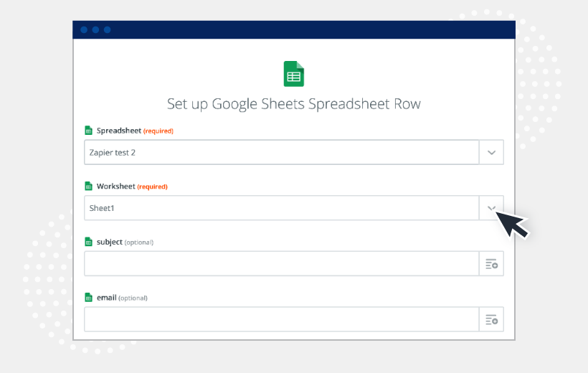Expand the Worksheet dropdown chevron
The height and width of the screenshot is (373, 588).
pos(491,208)
